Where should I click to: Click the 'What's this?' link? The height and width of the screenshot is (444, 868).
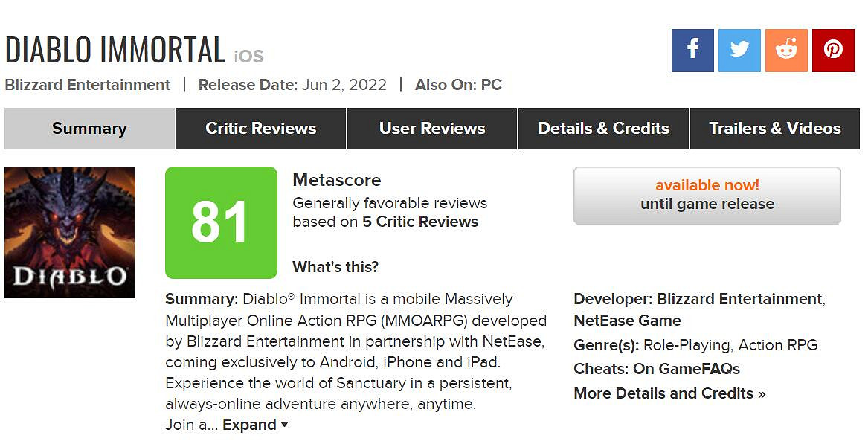[x=335, y=267]
